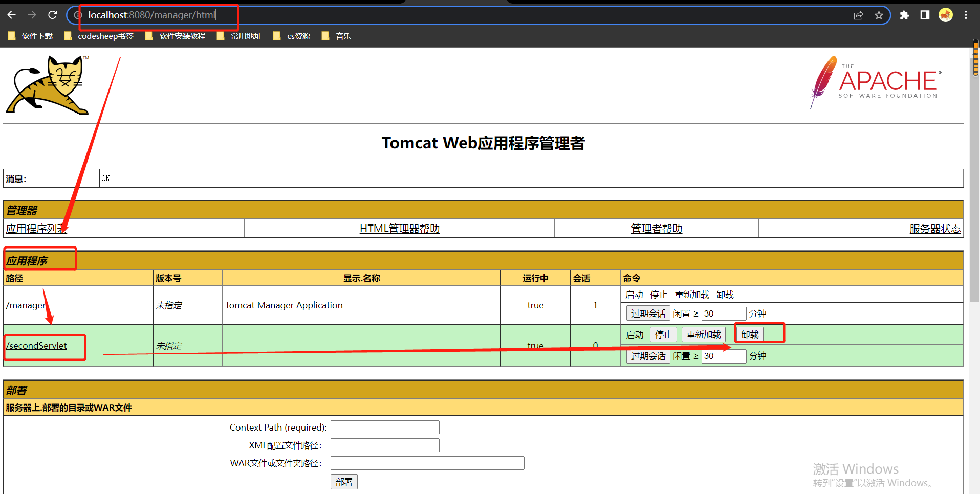Click the XML配置文件路径 input field
Viewport: 980px width, 494px height.
pyautogui.click(x=385, y=445)
